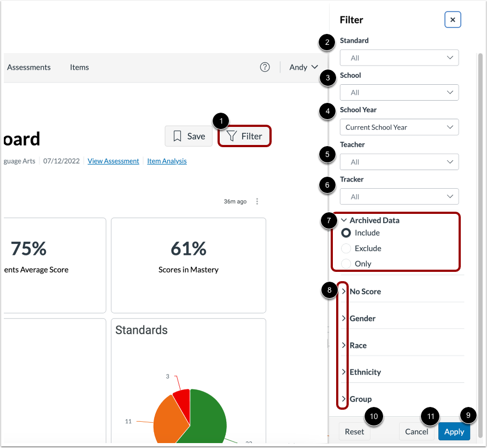The width and height of the screenshot is (487, 448).
Task: Choose Only for archived data
Action: point(345,263)
